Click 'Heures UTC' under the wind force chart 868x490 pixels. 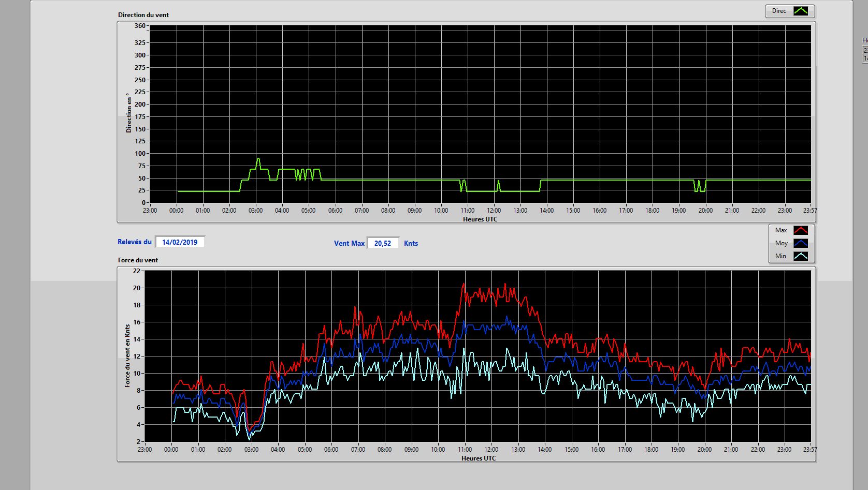[x=479, y=458]
